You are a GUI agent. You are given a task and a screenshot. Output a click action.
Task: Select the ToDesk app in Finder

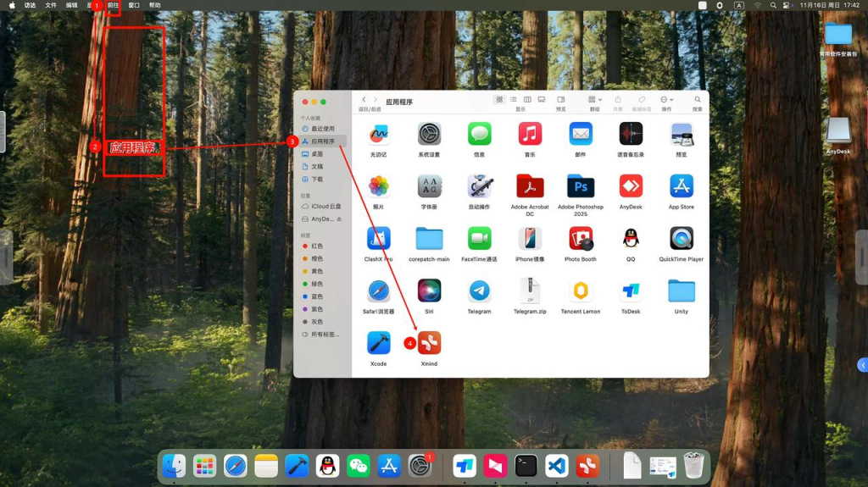click(631, 291)
